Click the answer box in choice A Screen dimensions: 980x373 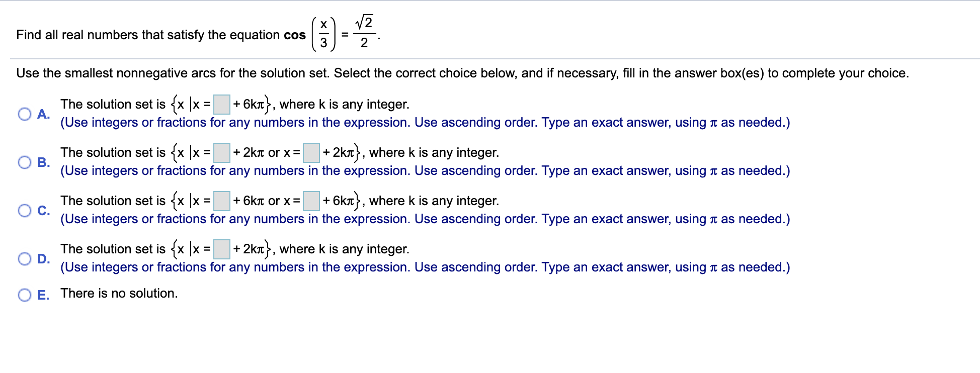click(x=221, y=104)
